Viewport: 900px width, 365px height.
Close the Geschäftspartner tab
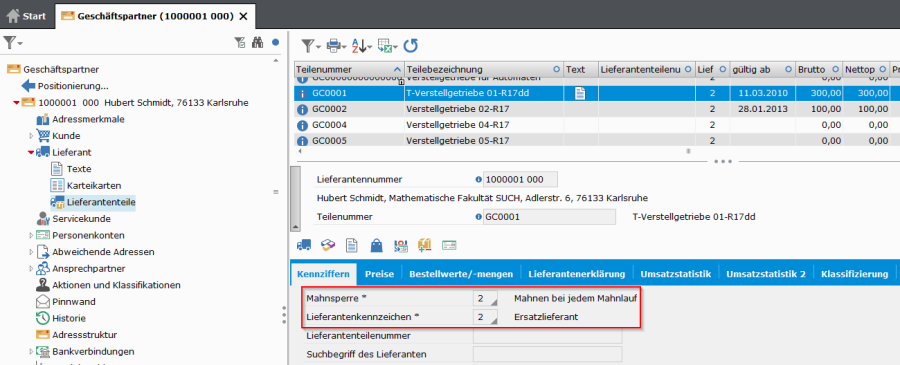pyautogui.click(x=243, y=16)
